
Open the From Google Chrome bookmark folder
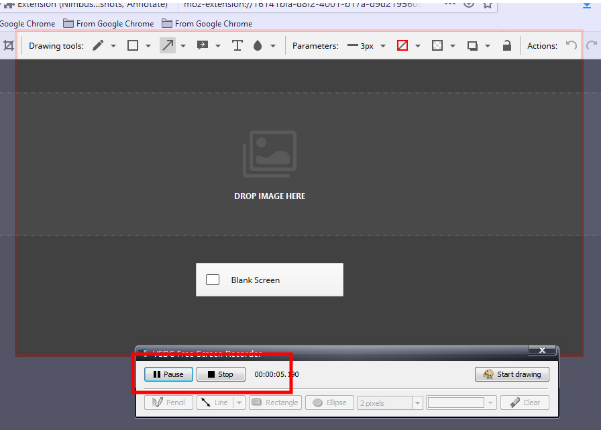109,23
